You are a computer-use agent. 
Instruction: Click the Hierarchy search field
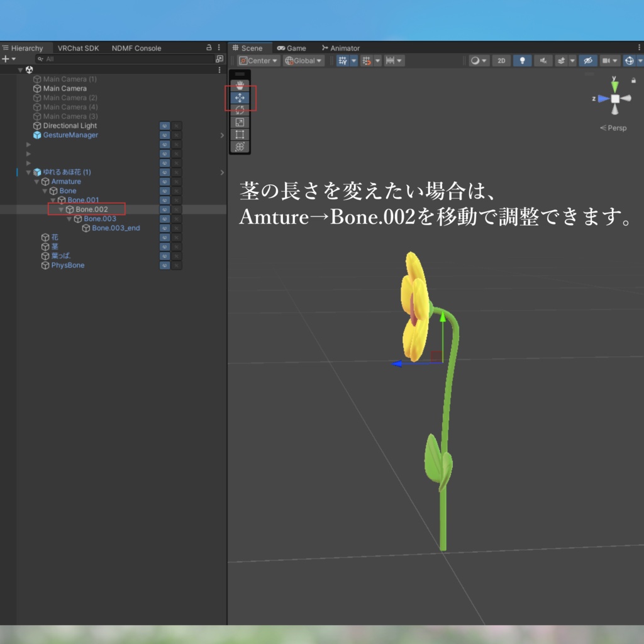point(125,59)
